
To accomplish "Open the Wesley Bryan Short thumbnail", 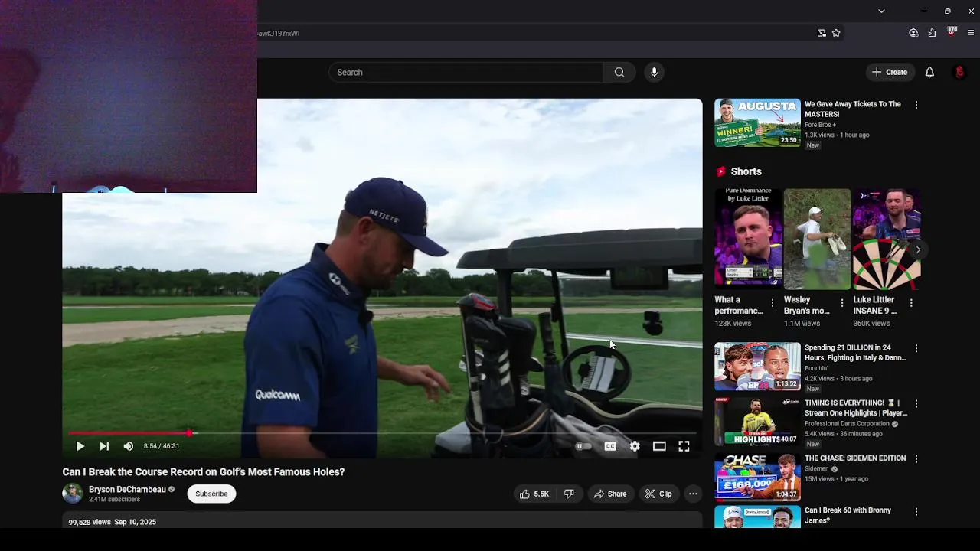I will 817,239.
